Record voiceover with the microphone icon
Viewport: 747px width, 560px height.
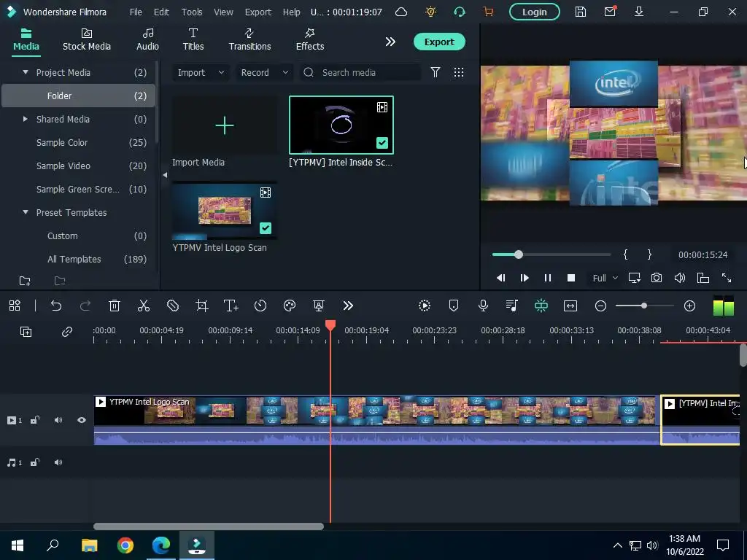click(x=483, y=306)
